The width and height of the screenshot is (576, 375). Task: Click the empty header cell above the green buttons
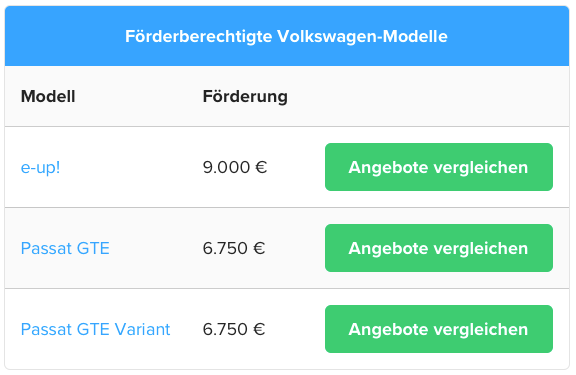pyautogui.click(x=439, y=97)
